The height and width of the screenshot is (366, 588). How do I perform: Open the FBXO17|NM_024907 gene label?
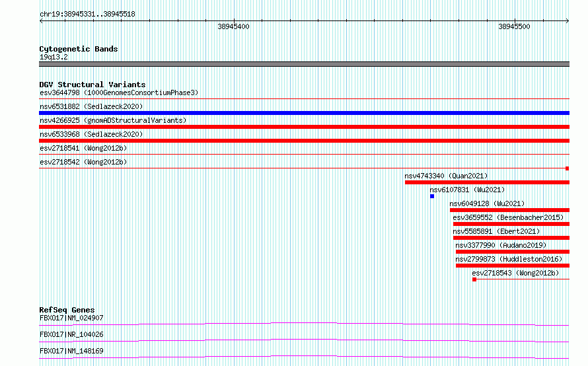pyautogui.click(x=71, y=318)
